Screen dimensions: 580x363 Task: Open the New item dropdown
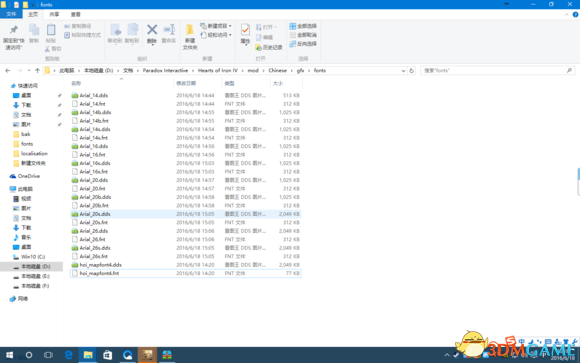[216, 26]
